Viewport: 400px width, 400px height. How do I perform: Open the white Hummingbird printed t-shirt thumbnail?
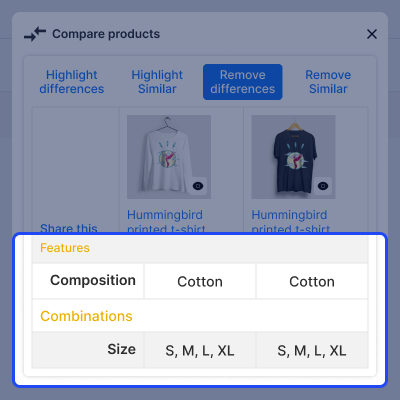pyautogui.click(x=169, y=157)
